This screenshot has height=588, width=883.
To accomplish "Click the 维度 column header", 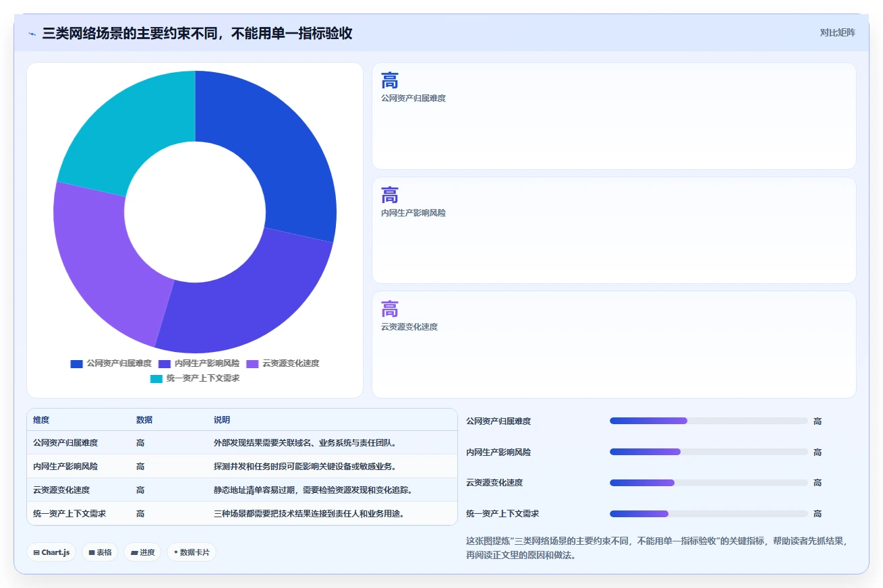I will tap(41, 419).
